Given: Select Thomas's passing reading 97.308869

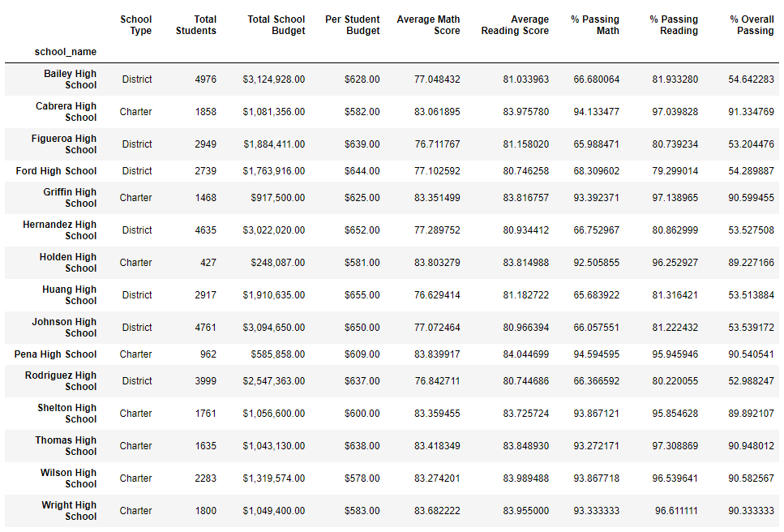Looking at the screenshot, I should pyautogui.click(x=675, y=447).
